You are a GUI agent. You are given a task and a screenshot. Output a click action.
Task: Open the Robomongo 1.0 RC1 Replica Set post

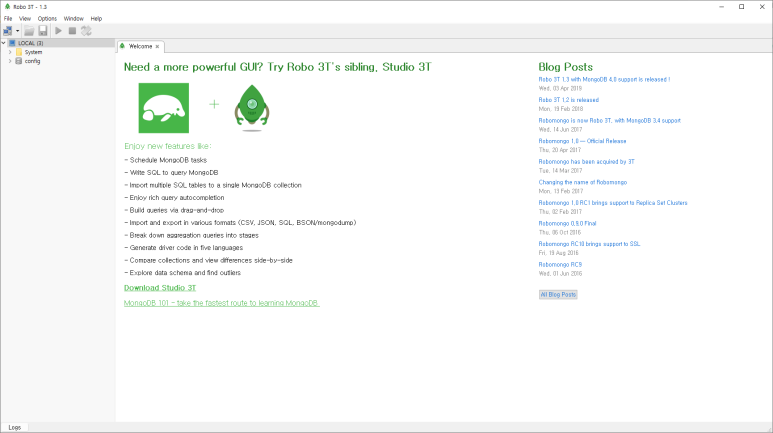click(613, 203)
